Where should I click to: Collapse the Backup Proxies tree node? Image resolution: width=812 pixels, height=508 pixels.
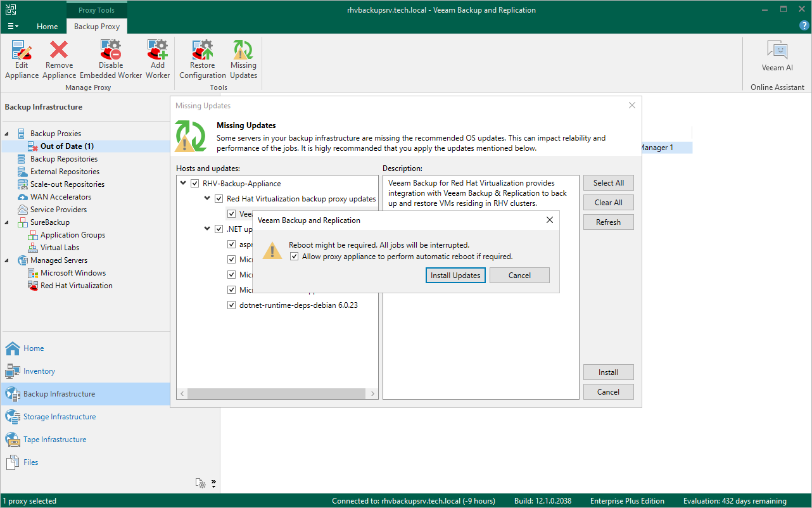click(7, 134)
